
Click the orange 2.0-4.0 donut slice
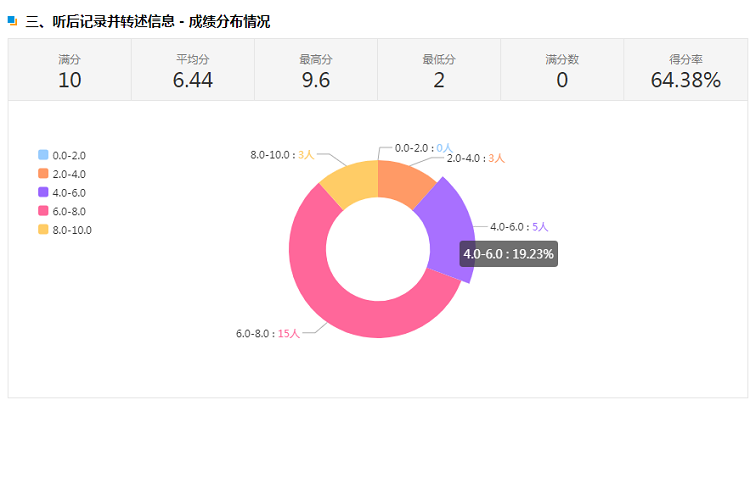click(x=404, y=184)
